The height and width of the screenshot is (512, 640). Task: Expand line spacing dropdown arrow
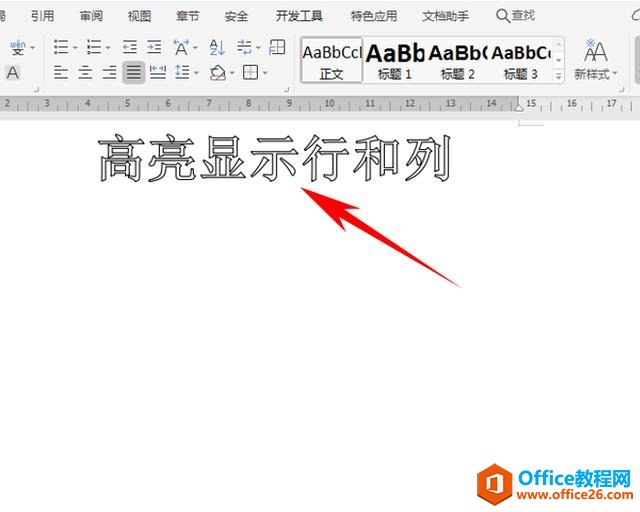click(196, 73)
